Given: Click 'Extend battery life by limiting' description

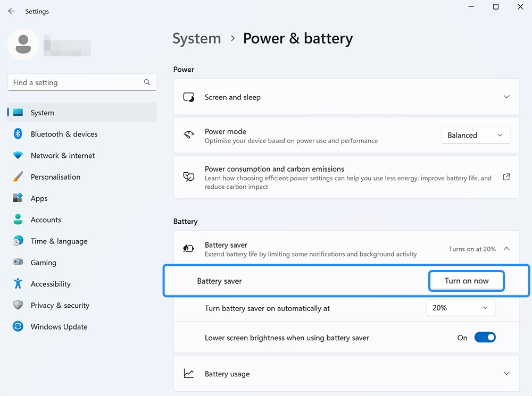Looking at the screenshot, I should [311, 254].
